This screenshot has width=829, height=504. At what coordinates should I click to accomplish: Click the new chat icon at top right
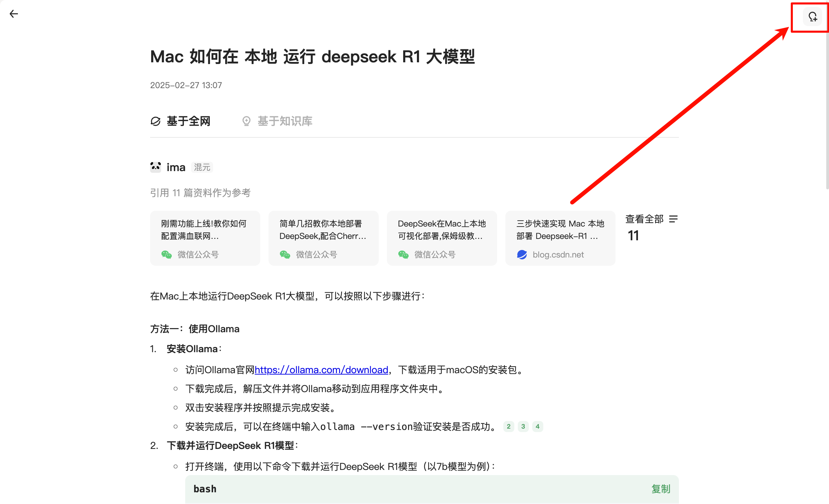tap(812, 17)
